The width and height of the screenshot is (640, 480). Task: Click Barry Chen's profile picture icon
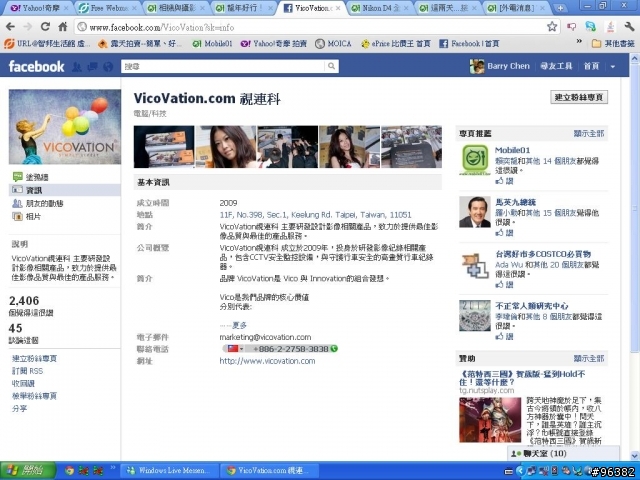pos(477,66)
